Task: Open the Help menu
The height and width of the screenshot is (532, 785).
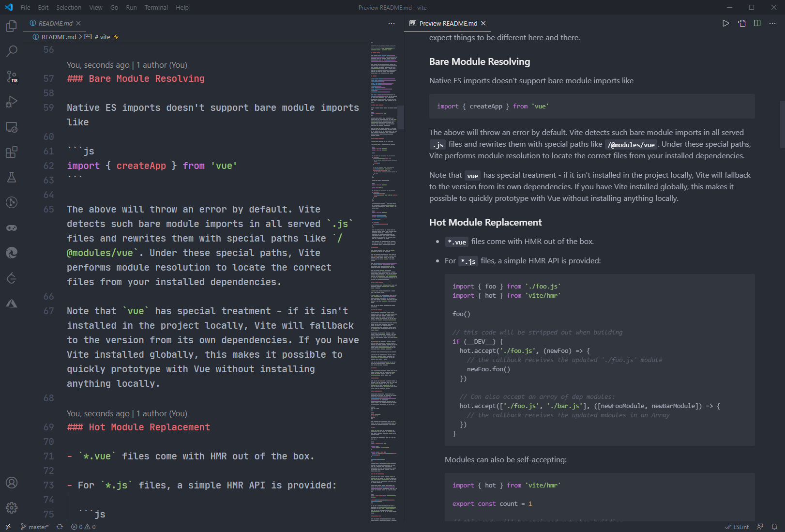Action: (182, 7)
